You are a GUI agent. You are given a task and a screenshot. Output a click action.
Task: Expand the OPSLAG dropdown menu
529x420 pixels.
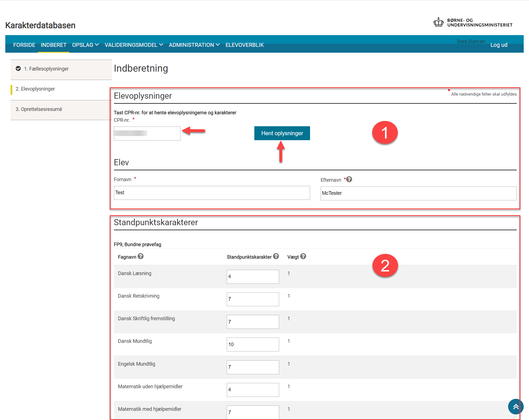click(x=85, y=45)
